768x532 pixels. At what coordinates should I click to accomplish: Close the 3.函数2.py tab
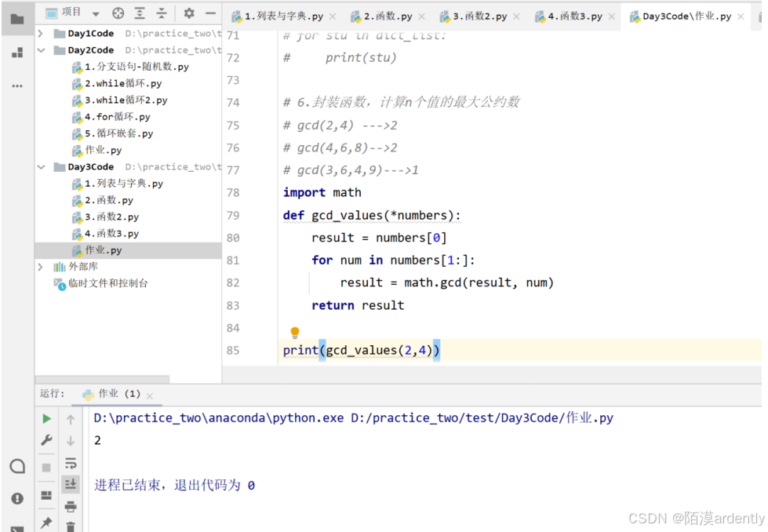click(x=516, y=16)
